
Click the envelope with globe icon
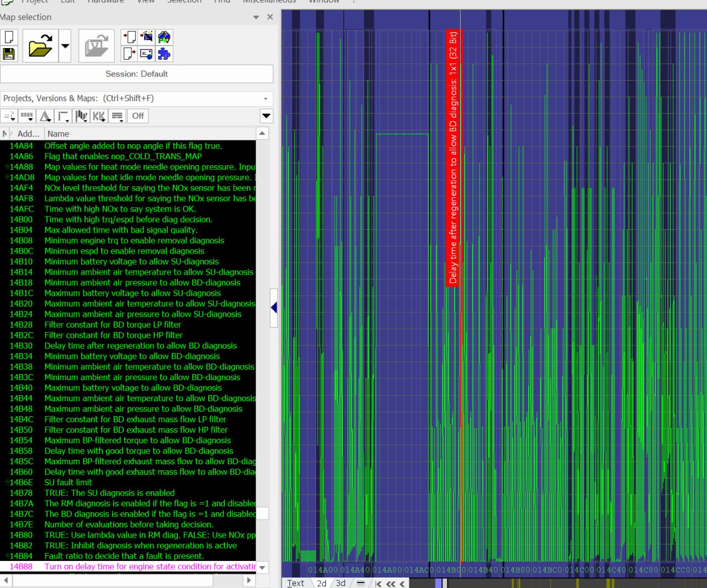[146, 54]
